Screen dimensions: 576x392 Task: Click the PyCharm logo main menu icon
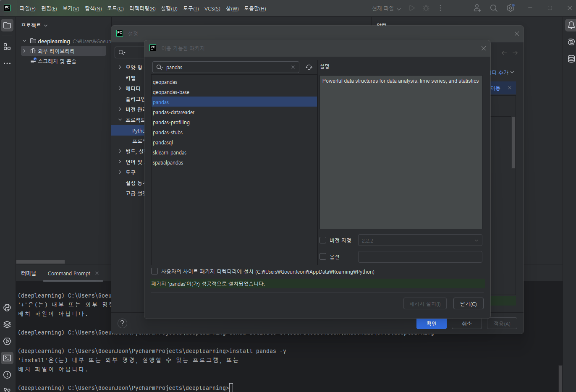(x=7, y=8)
